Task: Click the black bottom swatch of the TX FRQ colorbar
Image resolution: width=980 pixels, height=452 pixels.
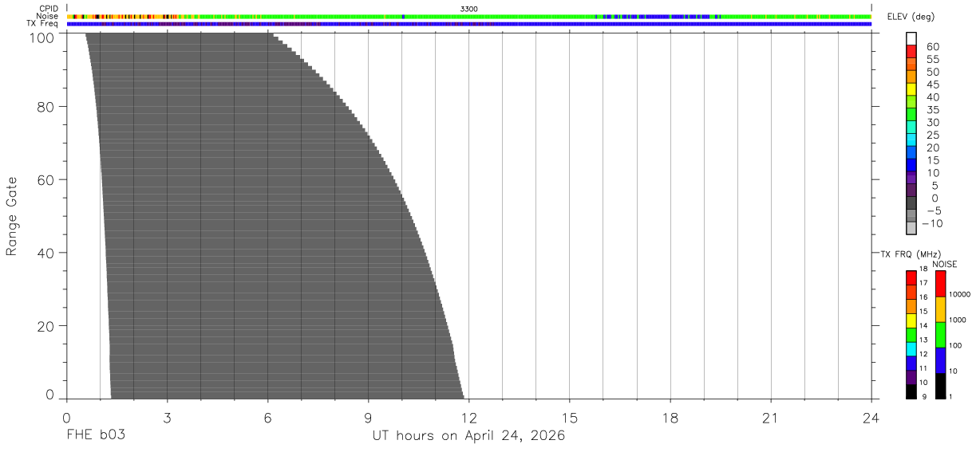Action: coord(911,391)
